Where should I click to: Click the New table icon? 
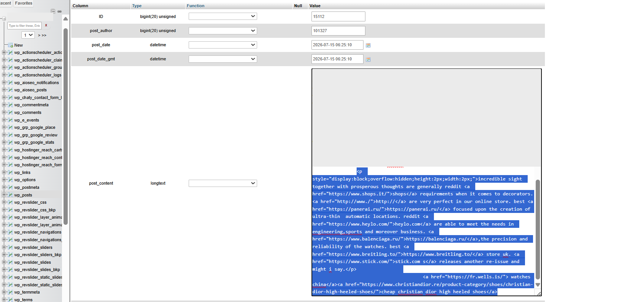click(11, 45)
